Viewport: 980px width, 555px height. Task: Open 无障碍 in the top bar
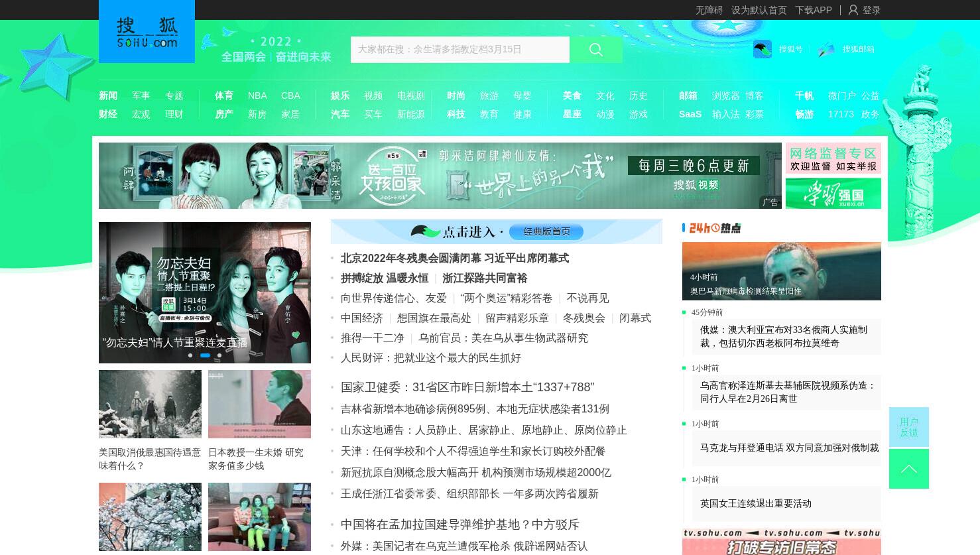tap(709, 10)
